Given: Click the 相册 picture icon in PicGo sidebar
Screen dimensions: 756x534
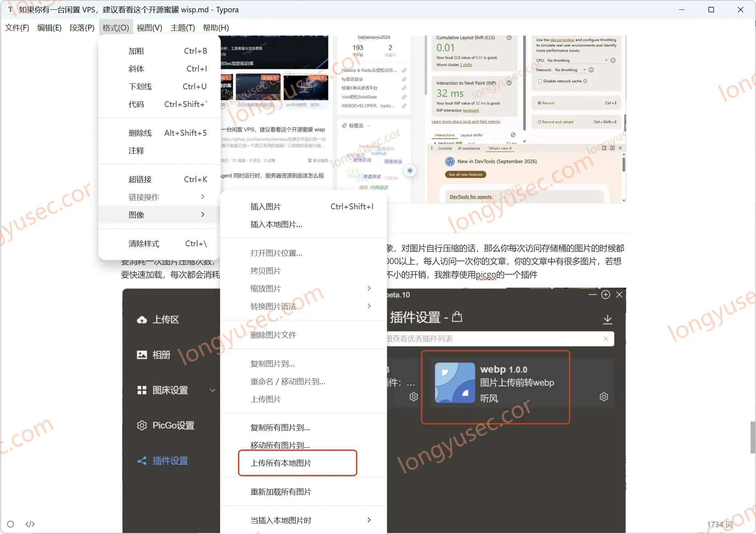Looking at the screenshot, I should point(142,355).
